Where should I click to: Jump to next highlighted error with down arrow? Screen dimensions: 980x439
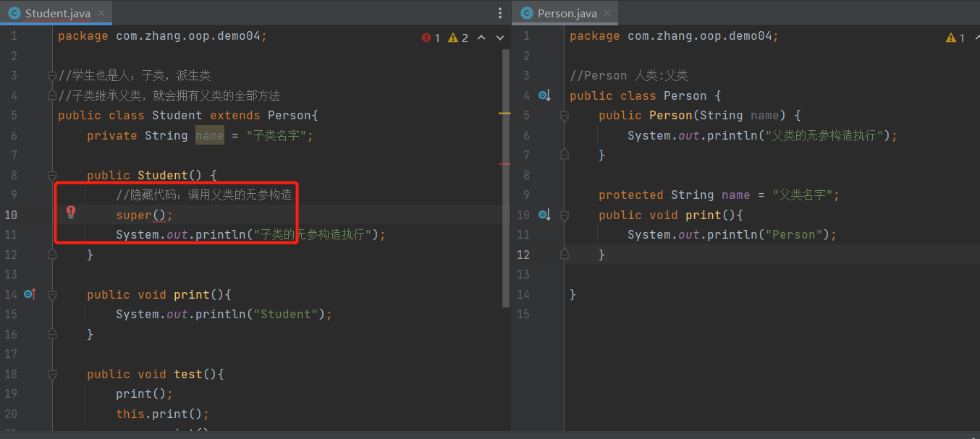(x=499, y=38)
